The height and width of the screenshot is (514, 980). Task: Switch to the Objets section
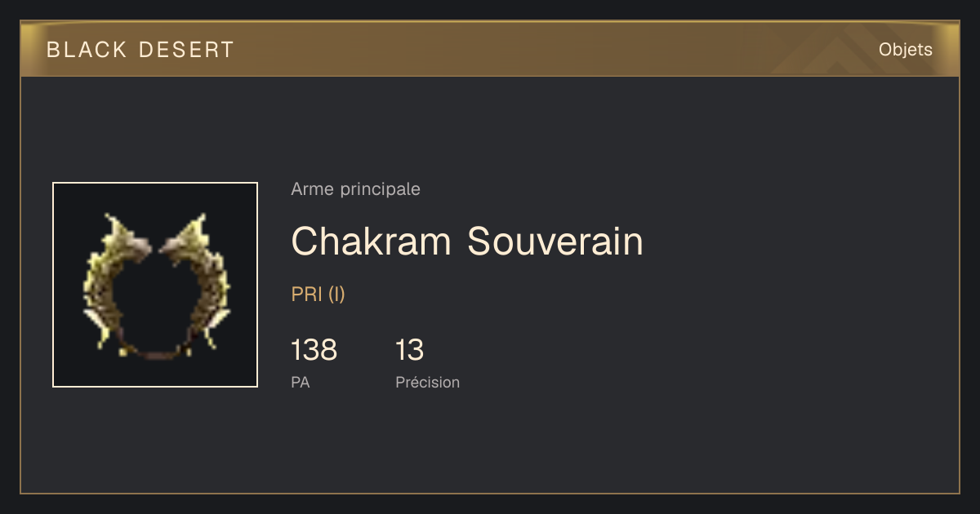tap(906, 50)
